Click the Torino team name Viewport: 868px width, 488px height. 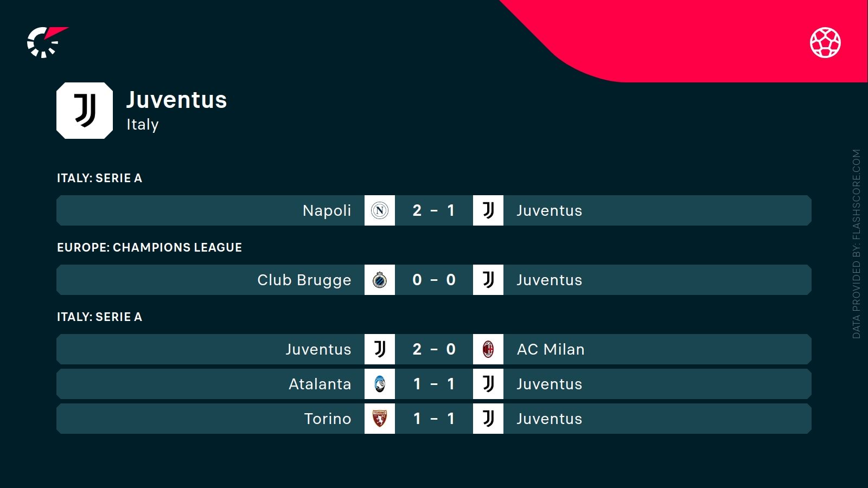pyautogui.click(x=327, y=419)
